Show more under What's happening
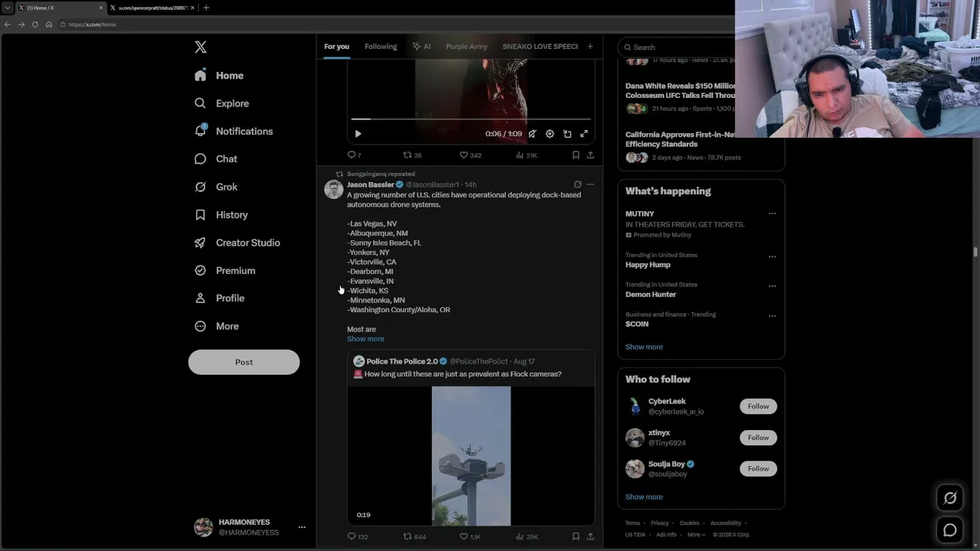 644,347
